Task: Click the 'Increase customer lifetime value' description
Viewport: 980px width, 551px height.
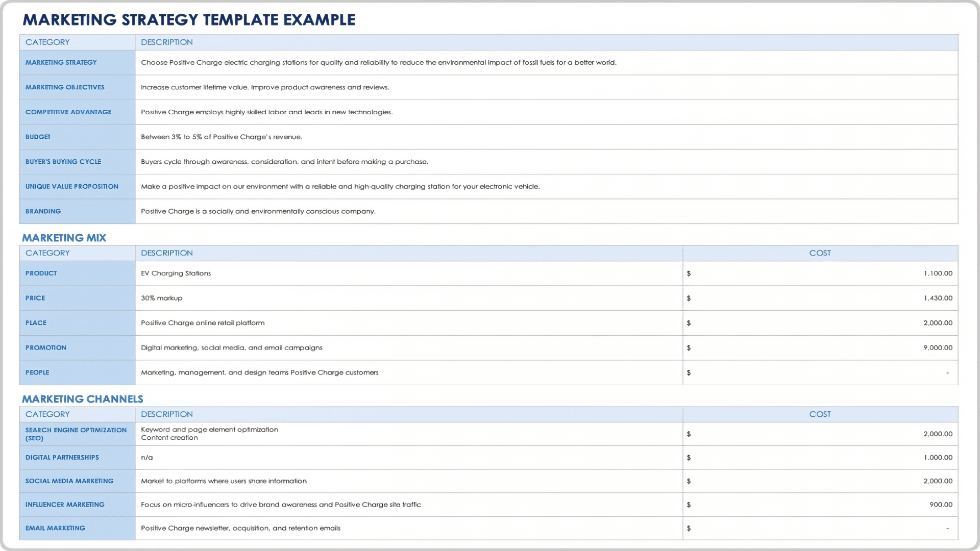Action: pyautogui.click(x=547, y=87)
